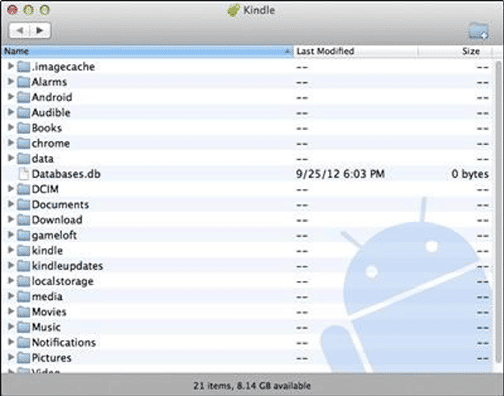
Task: Expand the Alarms folder triangle
Action: pyautogui.click(x=11, y=81)
